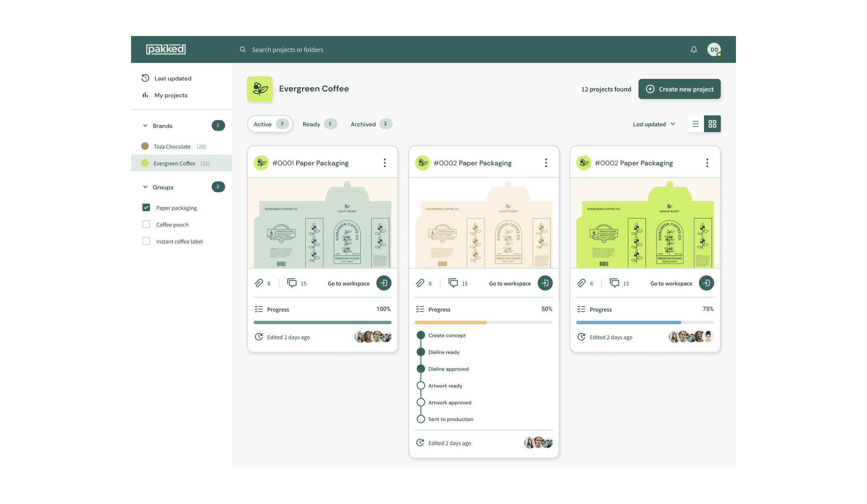
Task: Click the search projects or folders field
Action: click(x=287, y=50)
